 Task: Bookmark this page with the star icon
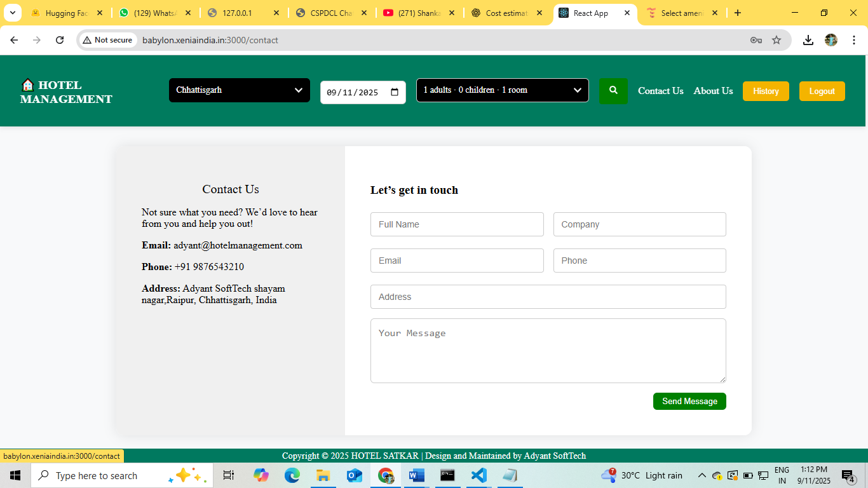point(776,40)
